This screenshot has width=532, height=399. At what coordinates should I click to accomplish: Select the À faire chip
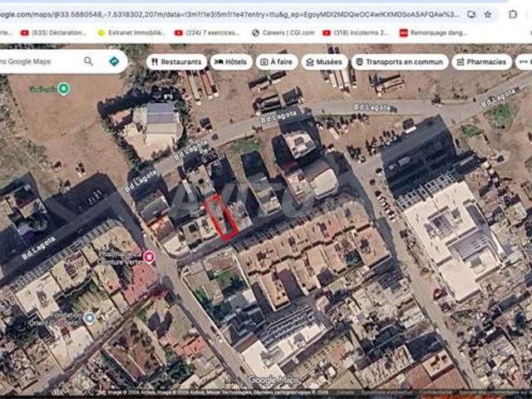pos(277,62)
